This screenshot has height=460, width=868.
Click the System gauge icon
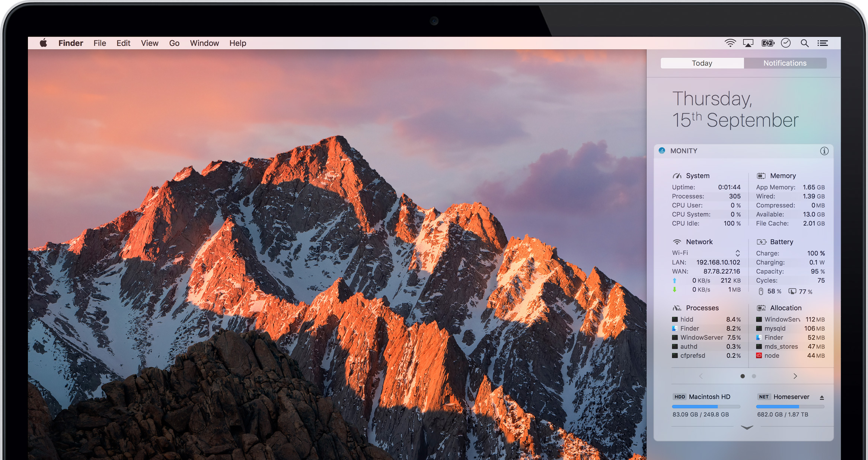[677, 176]
